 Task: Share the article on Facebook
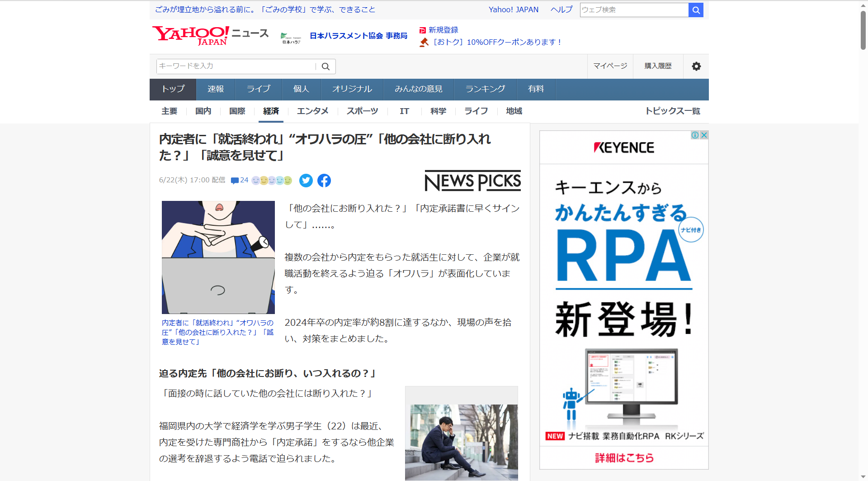coord(324,181)
